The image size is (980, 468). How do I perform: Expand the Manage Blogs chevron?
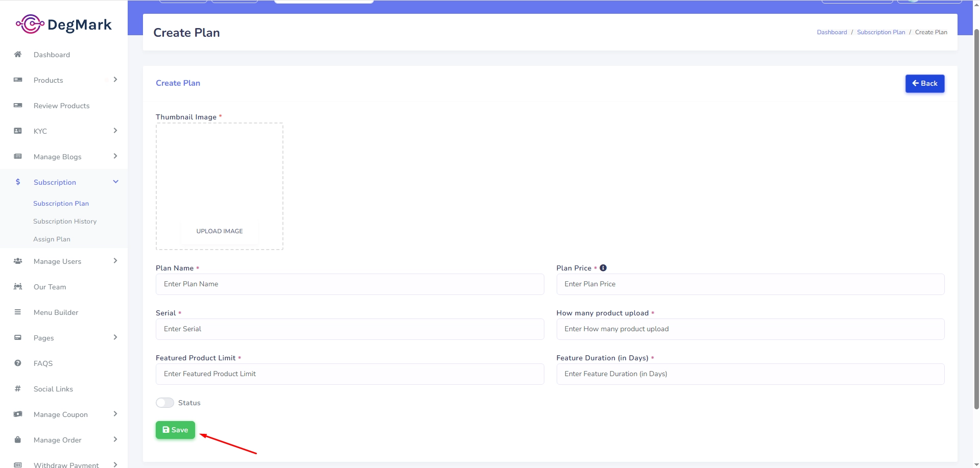click(115, 156)
